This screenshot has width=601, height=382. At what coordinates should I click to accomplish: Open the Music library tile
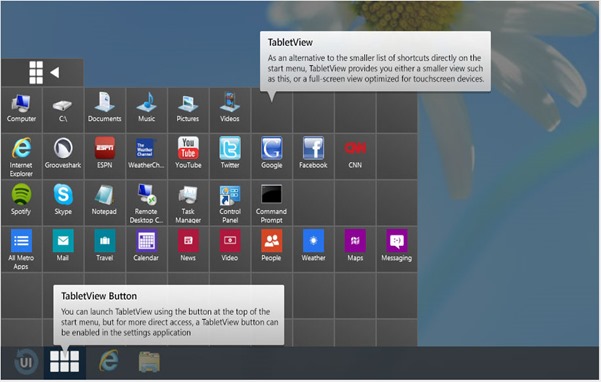[146, 110]
